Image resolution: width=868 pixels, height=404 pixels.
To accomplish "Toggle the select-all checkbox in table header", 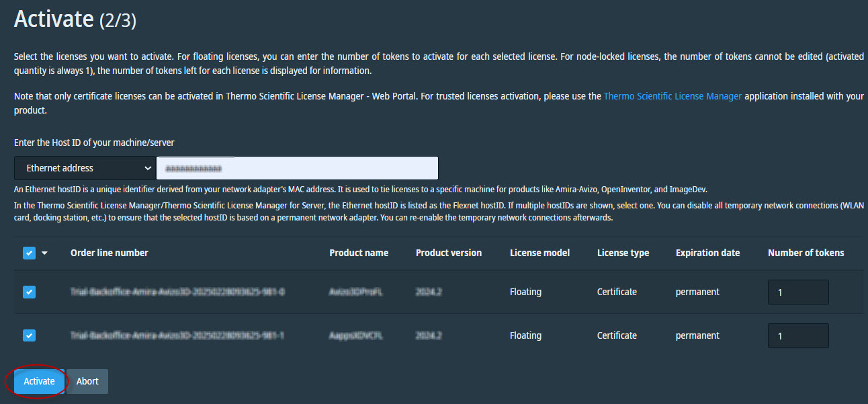I will [x=30, y=253].
